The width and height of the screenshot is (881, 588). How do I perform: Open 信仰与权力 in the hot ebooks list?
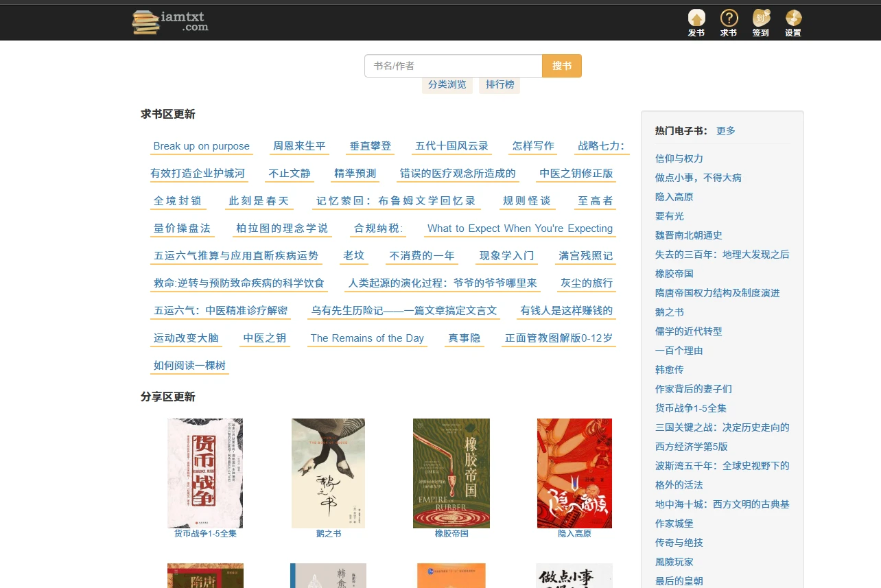tap(679, 158)
